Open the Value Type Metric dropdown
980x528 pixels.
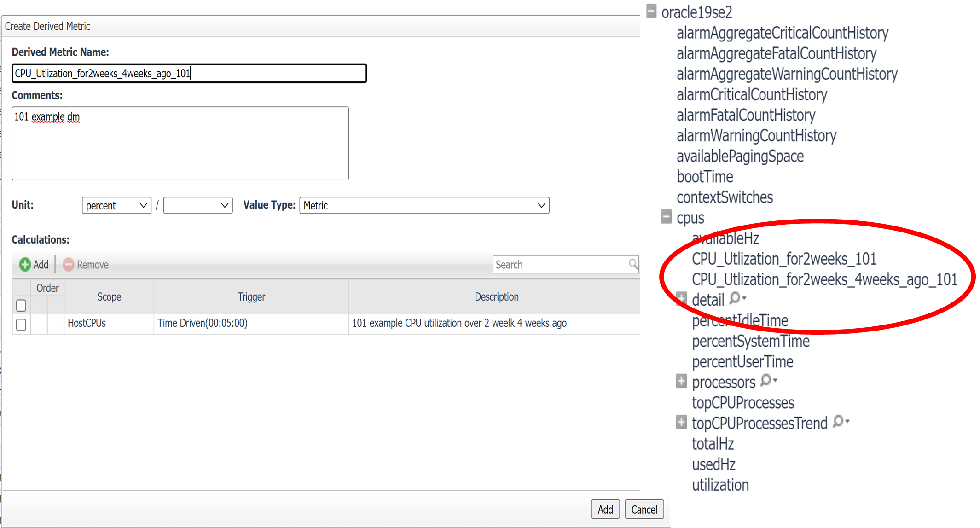(x=424, y=205)
